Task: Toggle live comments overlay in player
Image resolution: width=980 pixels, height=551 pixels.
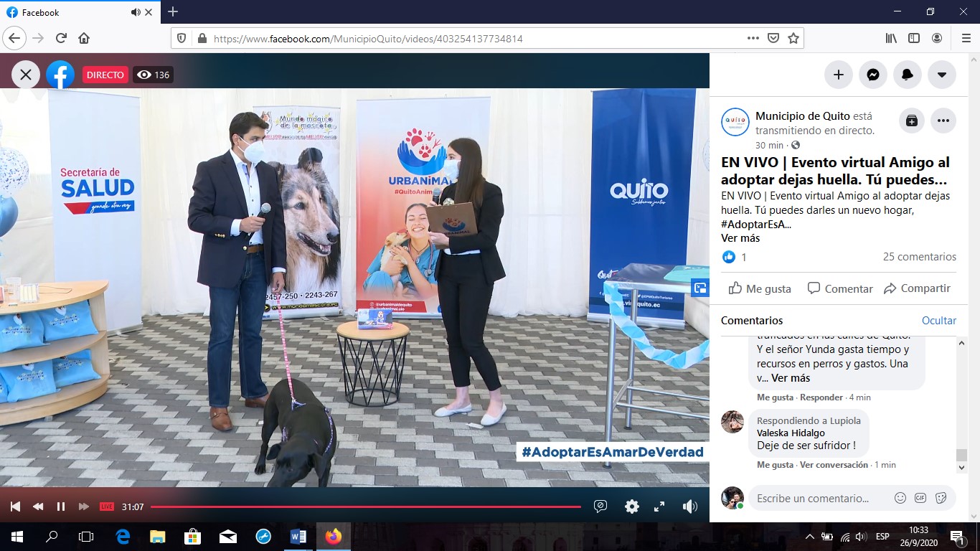Action: [x=600, y=507]
